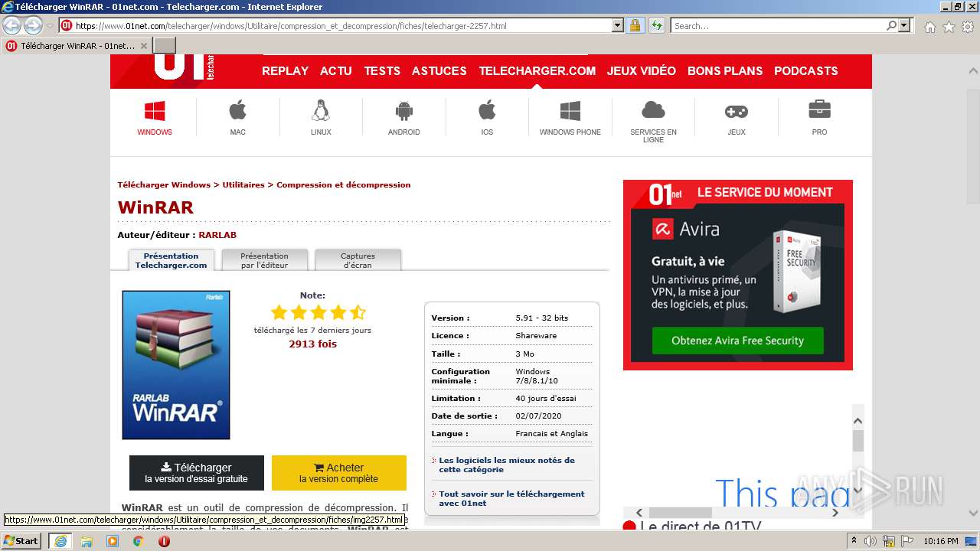
Task: Show hidden tray icons arrow
Action: (x=854, y=541)
